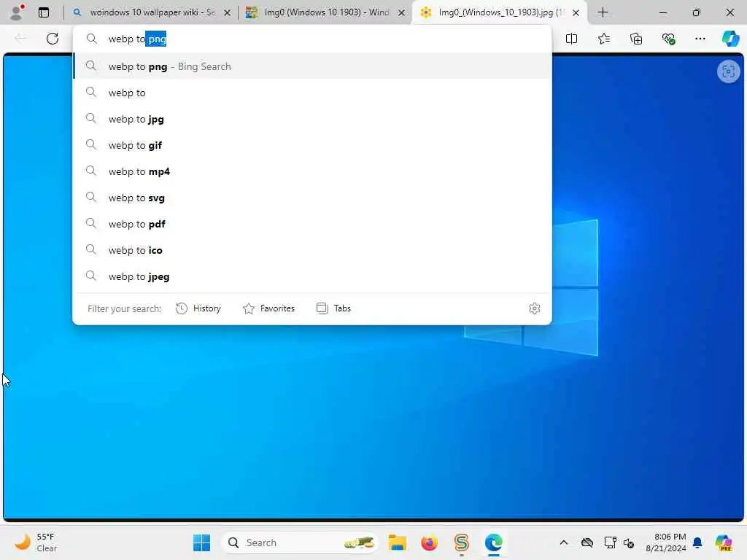
Task: Open the Copilot preview taskbar icon
Action: click(724, 542)
